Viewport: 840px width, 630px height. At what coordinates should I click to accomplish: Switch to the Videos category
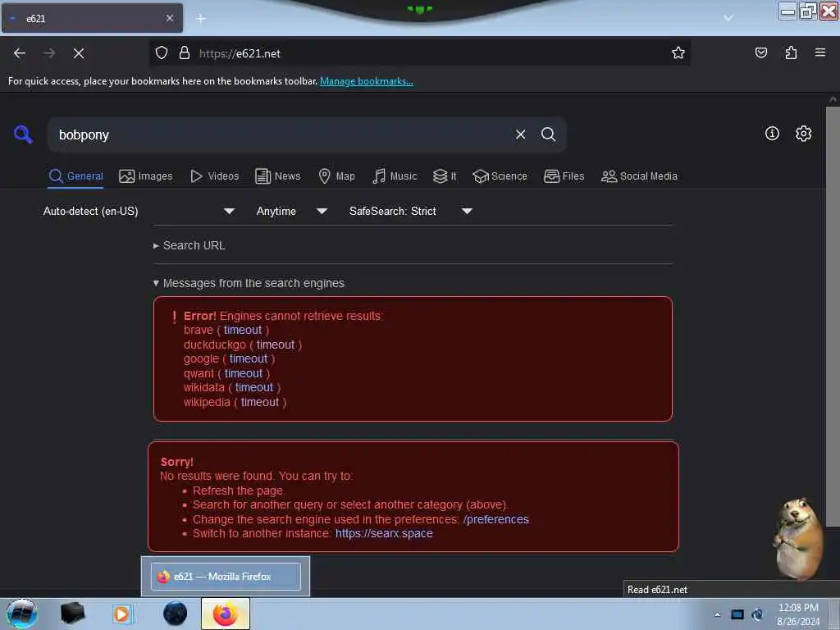(x=215, y=176)
